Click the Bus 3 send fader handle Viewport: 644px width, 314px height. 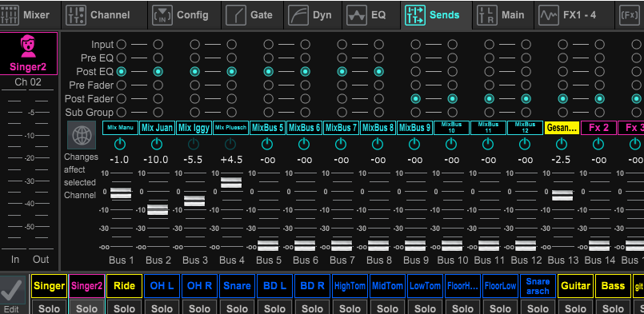pos(194,201)
